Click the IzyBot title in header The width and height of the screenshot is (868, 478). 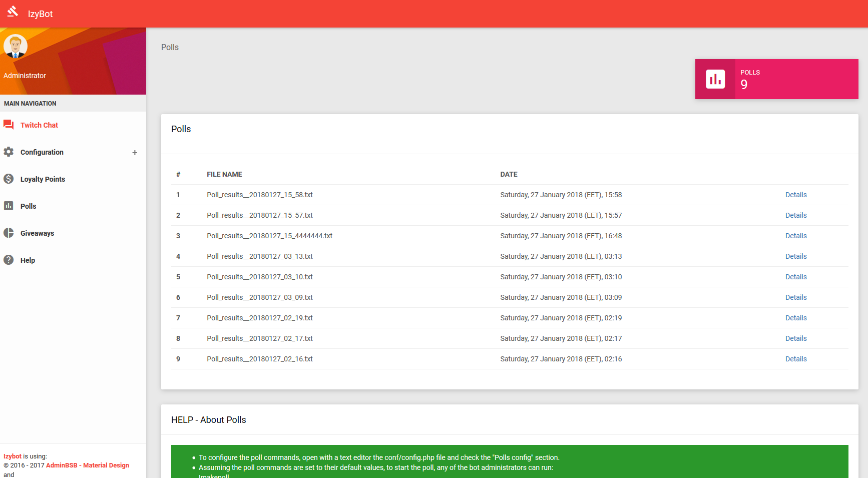tap(40, 14)
